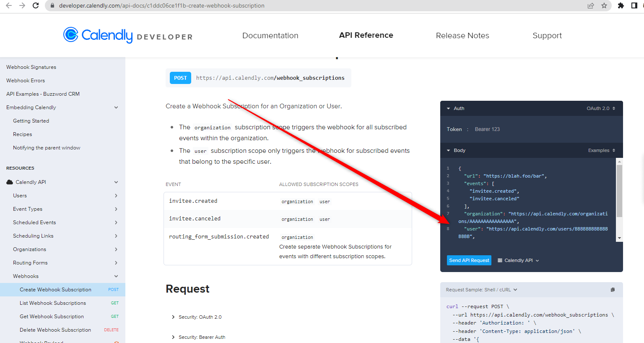The image size is (644, 343).
Task: Open Webhook Signatures in sidebar
Action: 31,67
